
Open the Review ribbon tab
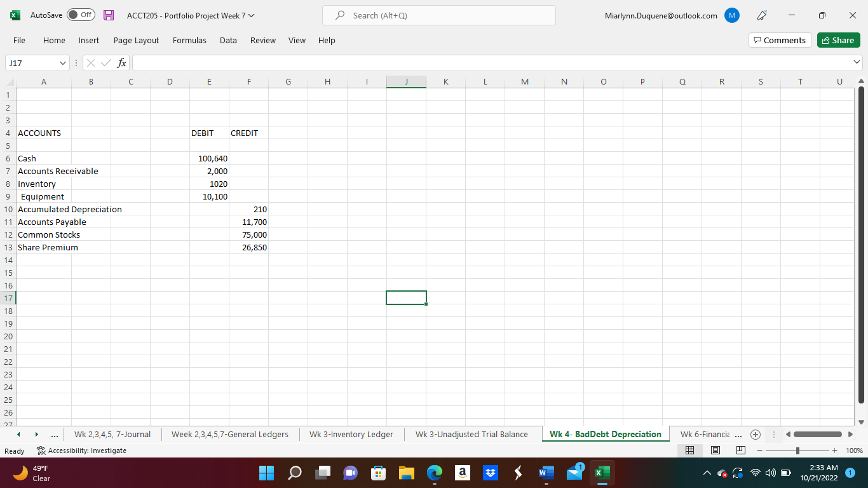point(263,40)
